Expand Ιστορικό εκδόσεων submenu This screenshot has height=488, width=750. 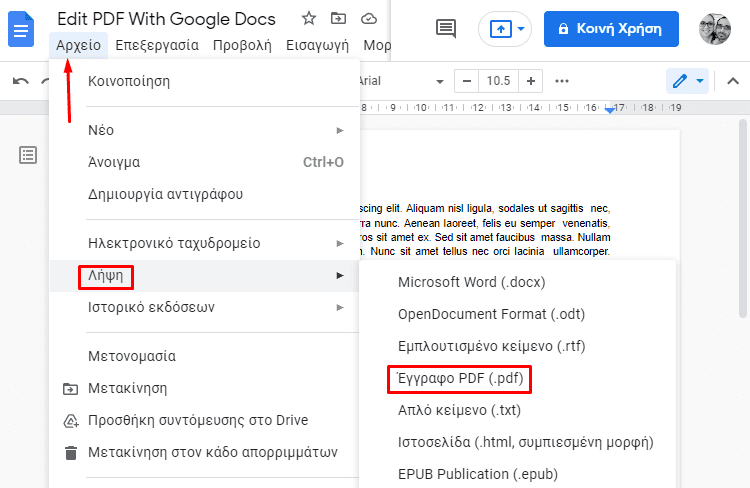(x=205, y=307)
